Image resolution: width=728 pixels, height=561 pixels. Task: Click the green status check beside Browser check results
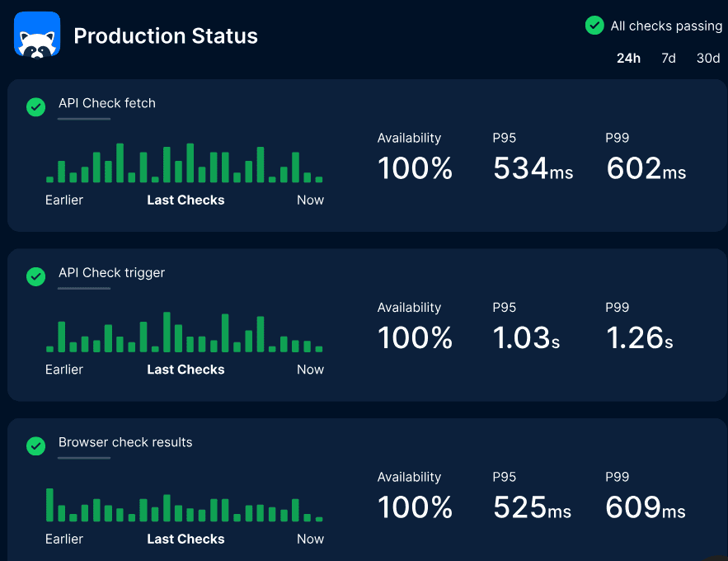[x=35, y=446]
